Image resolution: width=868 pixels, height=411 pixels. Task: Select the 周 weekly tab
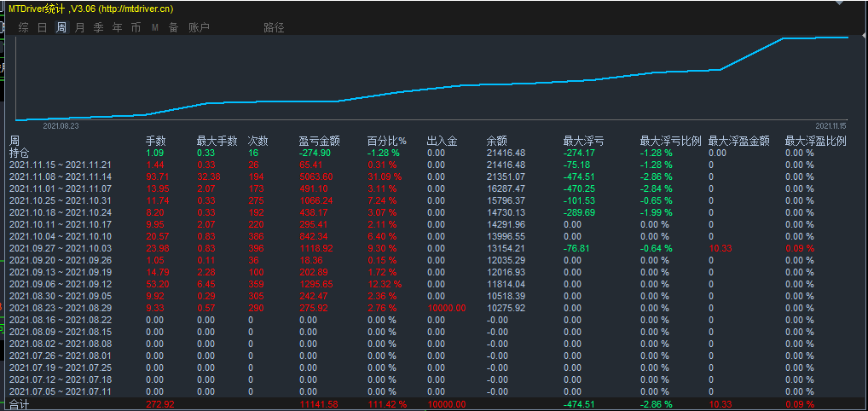pos(61,27)
